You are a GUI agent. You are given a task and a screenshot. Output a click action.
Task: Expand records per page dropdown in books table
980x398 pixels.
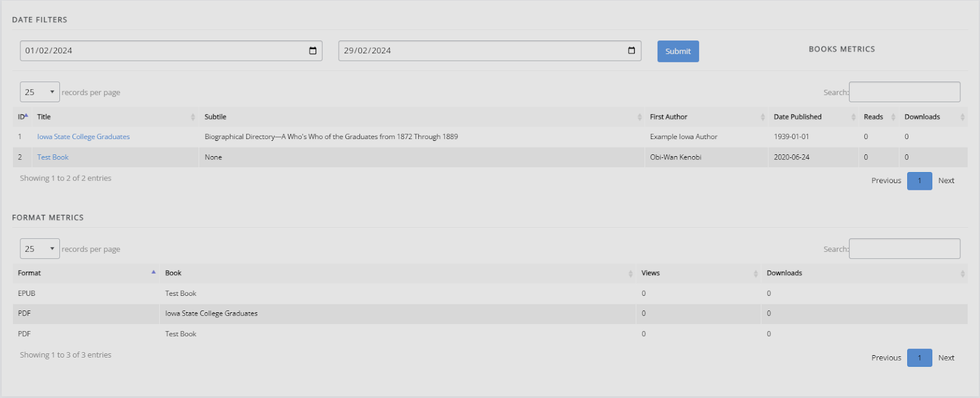click(40, 92)
